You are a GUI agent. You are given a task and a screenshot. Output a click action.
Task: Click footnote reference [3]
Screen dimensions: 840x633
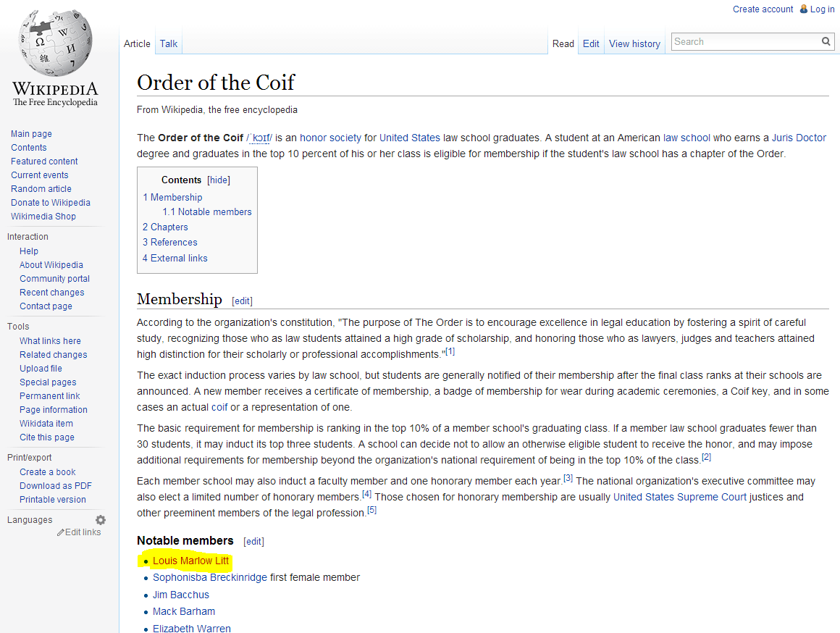pyautogui.click(x=568, y=477)
